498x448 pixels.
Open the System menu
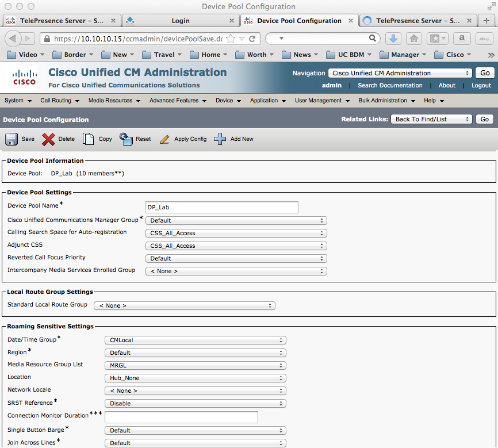(x=18, y=101)
